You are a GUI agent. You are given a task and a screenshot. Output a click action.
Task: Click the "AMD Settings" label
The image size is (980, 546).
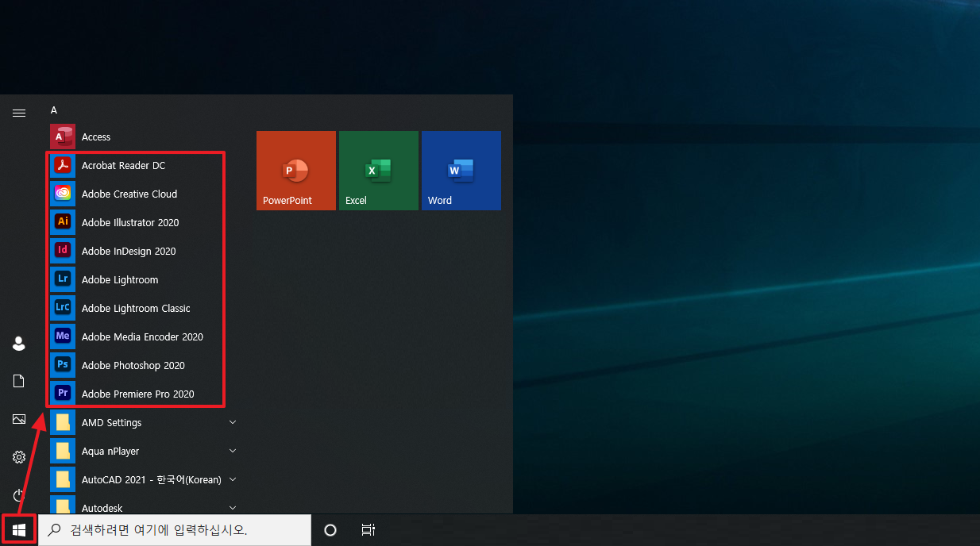point(111,422)
